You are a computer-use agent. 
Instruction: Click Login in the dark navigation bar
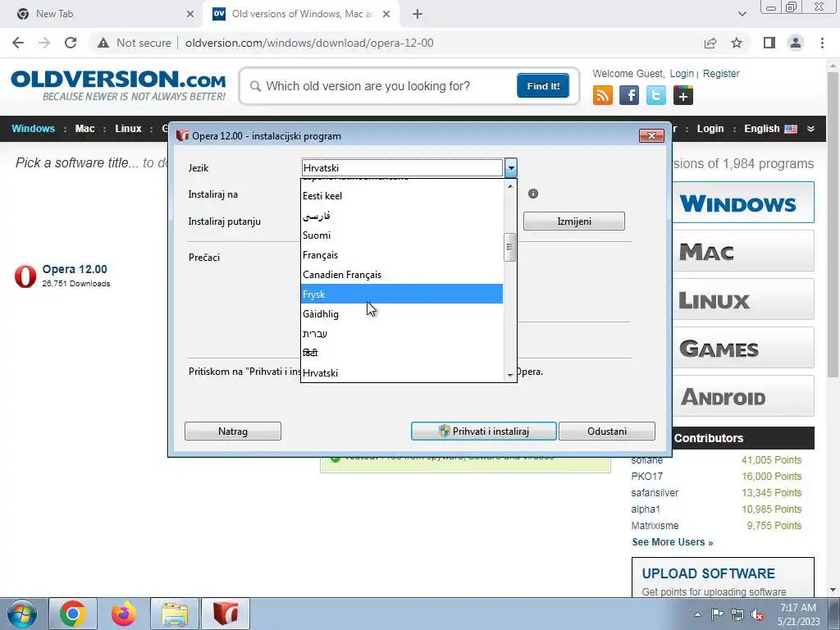point(710,129)
